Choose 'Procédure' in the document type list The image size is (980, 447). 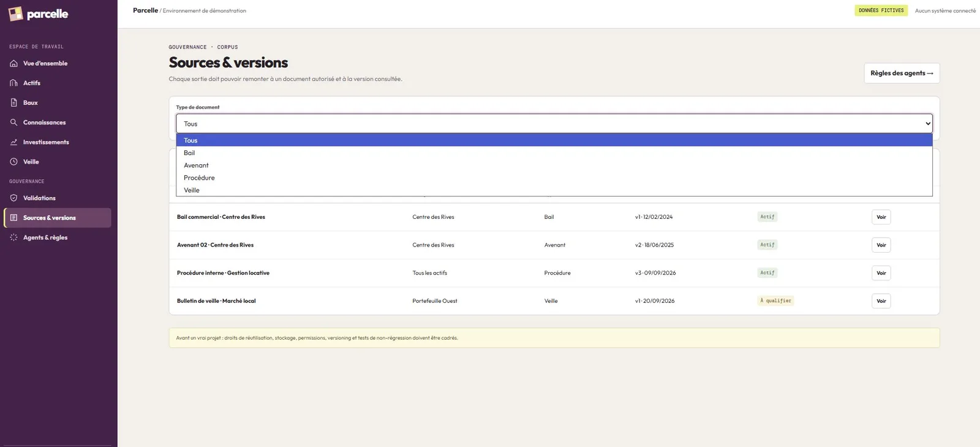click(554, 178)
